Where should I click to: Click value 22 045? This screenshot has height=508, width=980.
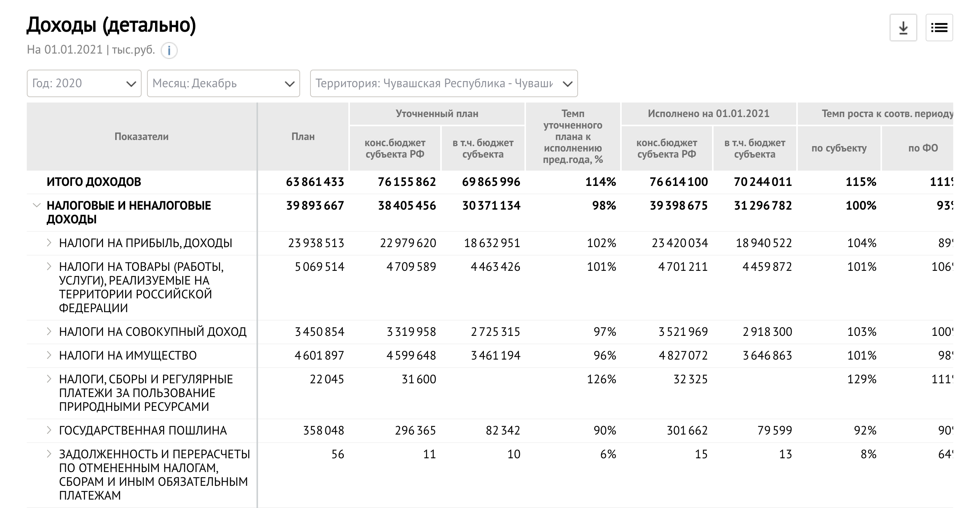[327, 379]
